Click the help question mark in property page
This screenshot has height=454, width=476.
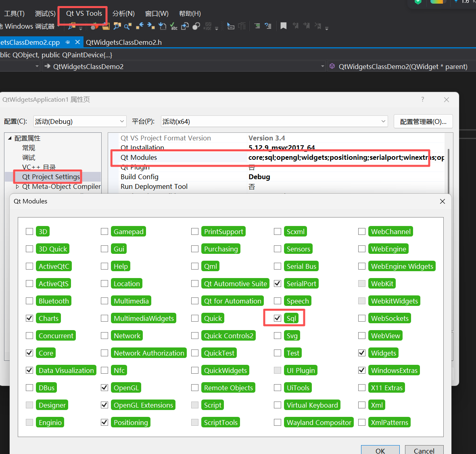click(x=423, y=99)
